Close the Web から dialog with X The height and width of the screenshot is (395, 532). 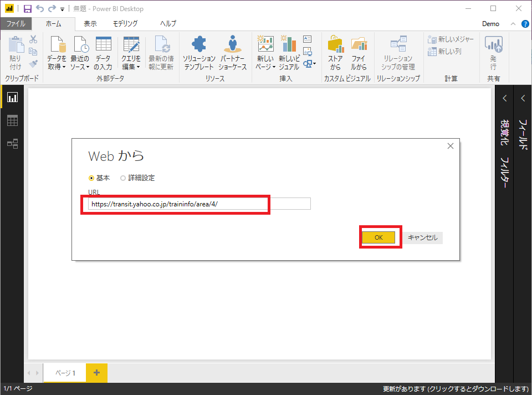(450, 146)
